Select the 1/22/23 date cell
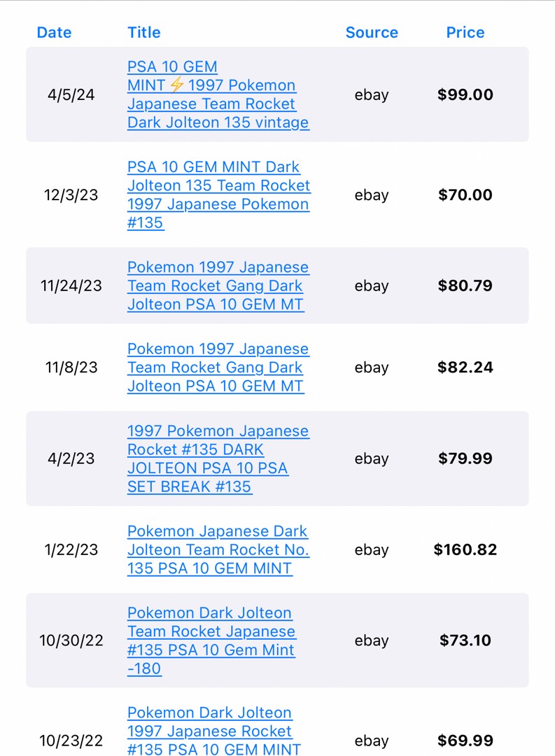The width and height of the screenshot is (555, 756). pyautogui.click(x=71, y=549)
